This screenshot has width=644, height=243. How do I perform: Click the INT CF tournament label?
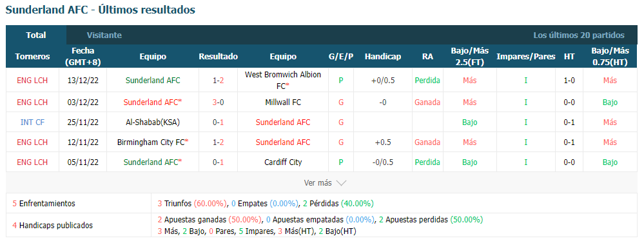[32, 122]
